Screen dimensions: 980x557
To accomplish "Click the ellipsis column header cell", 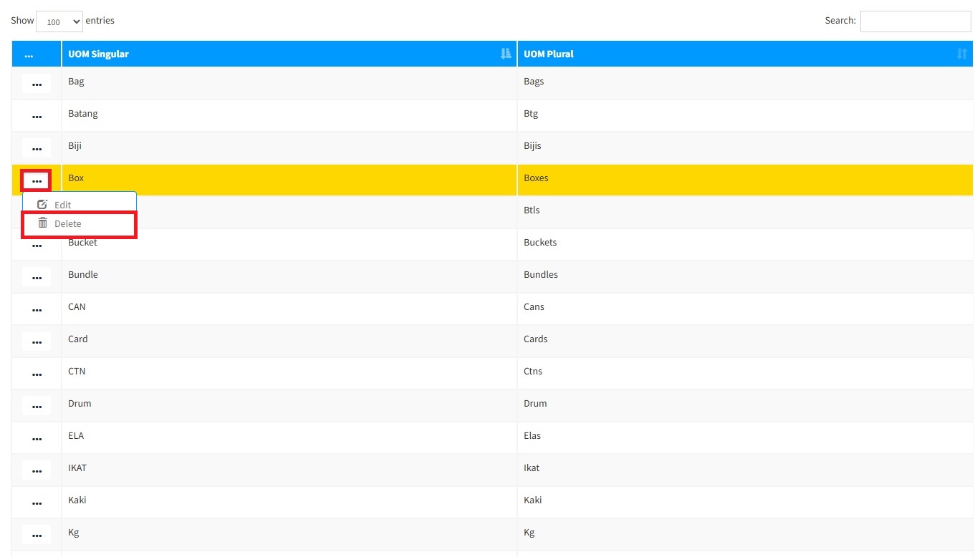I will [29, 54].
